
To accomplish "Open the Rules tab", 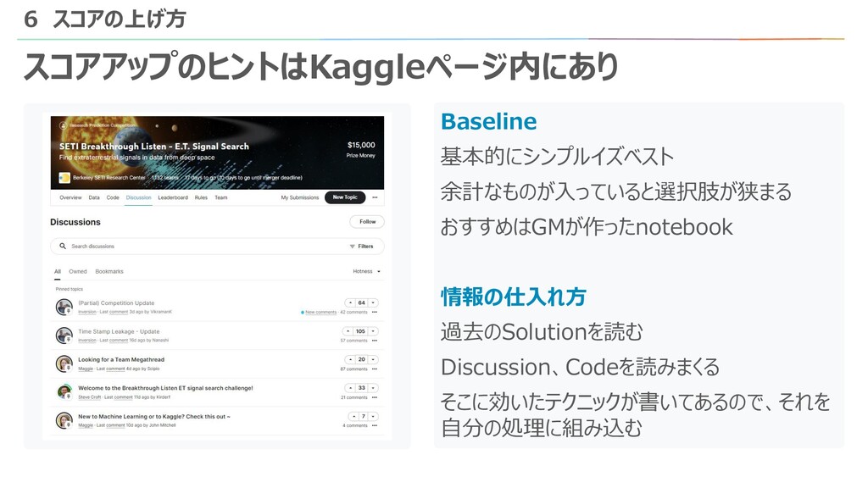I will pyautogui.click(x=201, y=197).
